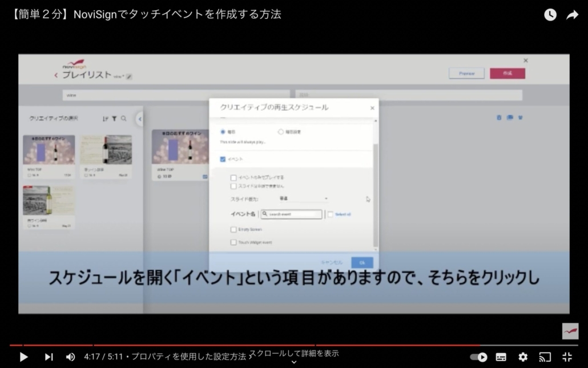The image size is (588, 368).
Task: Expand details via スクロールして詳細を表示 chevron
Action: (294, 362)
